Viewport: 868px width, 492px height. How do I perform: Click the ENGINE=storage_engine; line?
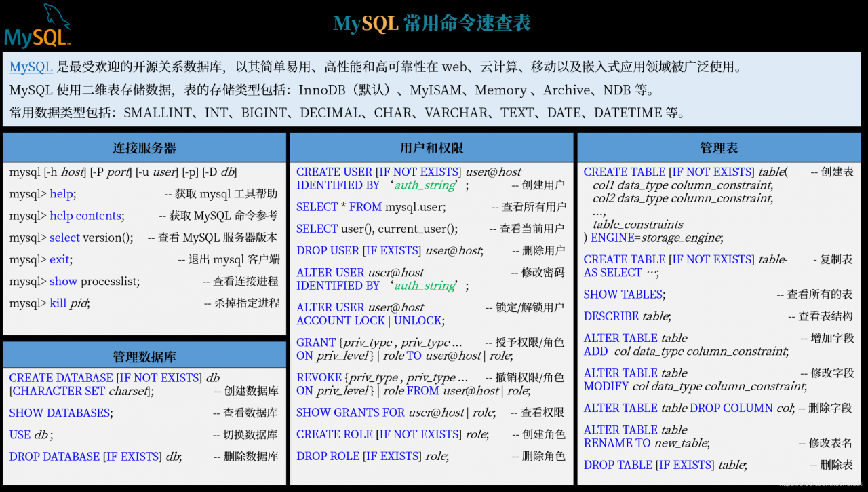coord(654,238)
